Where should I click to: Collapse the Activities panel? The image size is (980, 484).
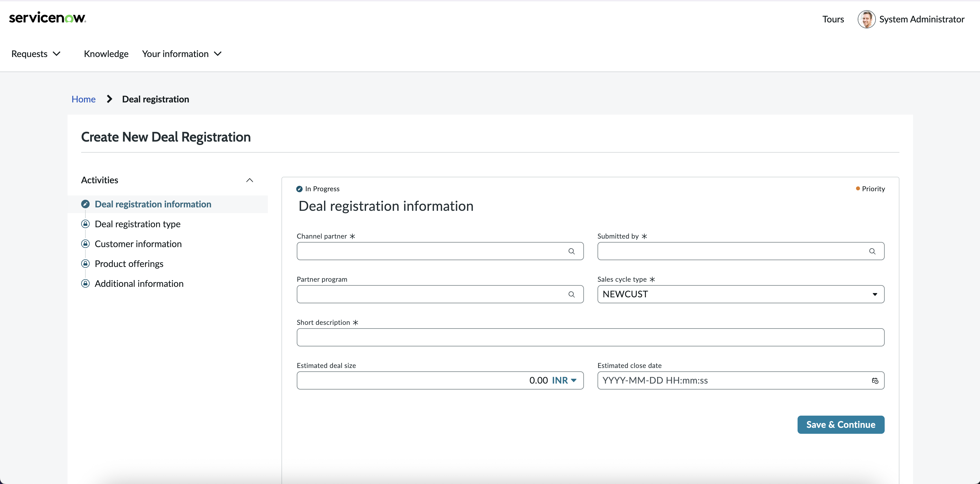[x=250, y=180]
